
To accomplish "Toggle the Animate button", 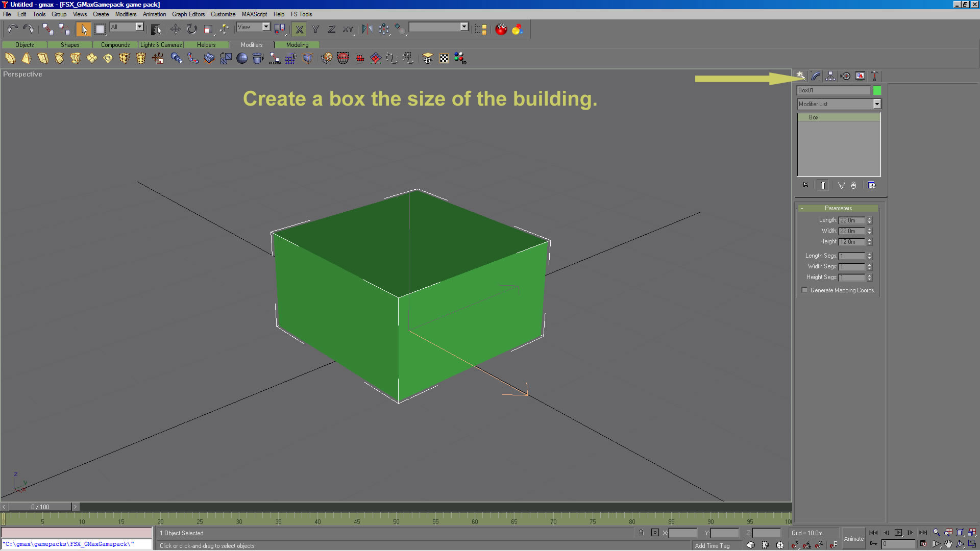I will click(x=853, y=539).
